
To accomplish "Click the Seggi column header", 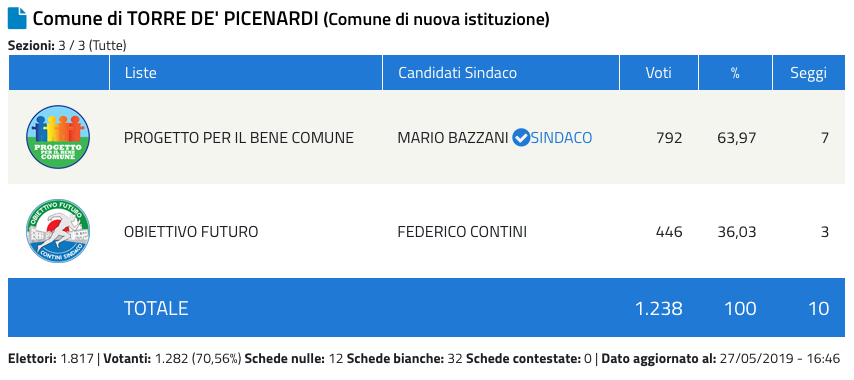I will coord(809,73).
